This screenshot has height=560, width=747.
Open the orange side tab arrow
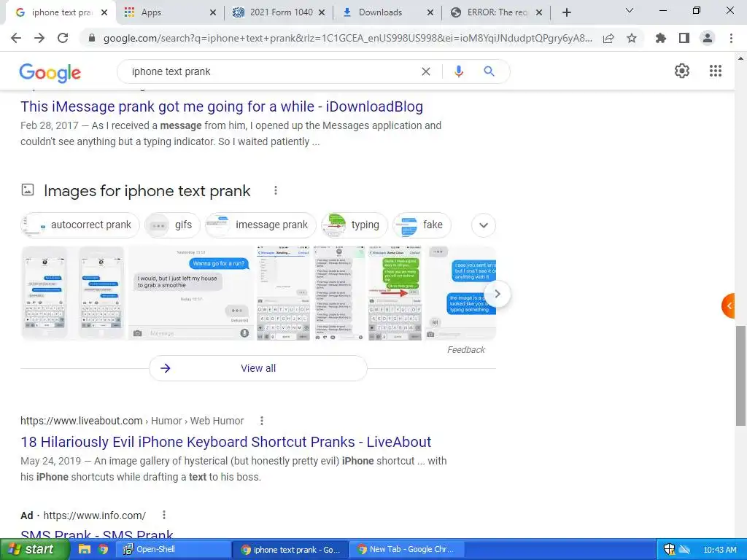[x=729, y=306]
